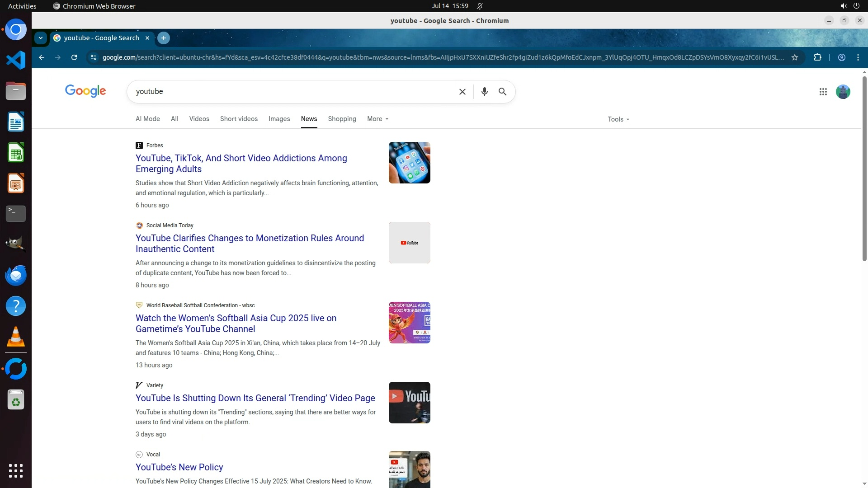The image size is (868, 488).
Task: Open Chromium three-dot menu
Action: coord(858,57)
